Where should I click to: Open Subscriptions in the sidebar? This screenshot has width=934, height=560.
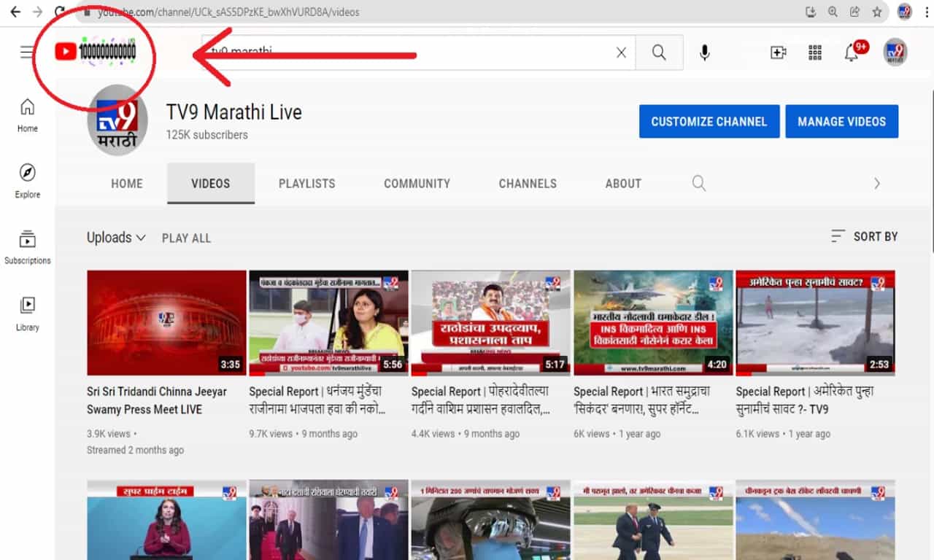[28, 247]
